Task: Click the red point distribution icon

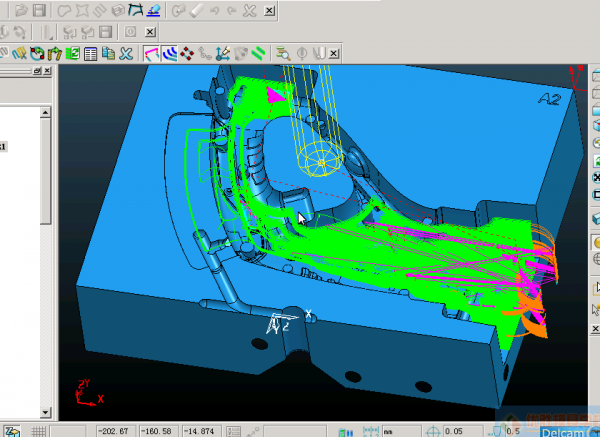Action: pos(188,53)
